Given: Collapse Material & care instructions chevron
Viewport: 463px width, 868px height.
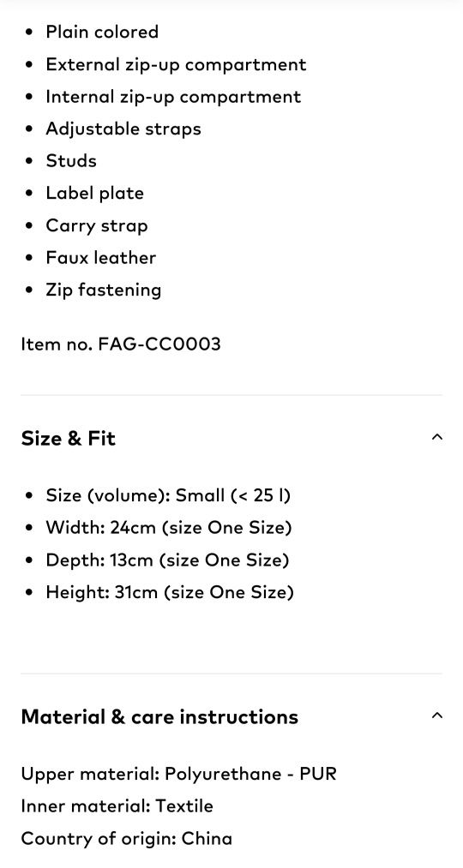Looking at the screenshot, I should tap(436, 715).
